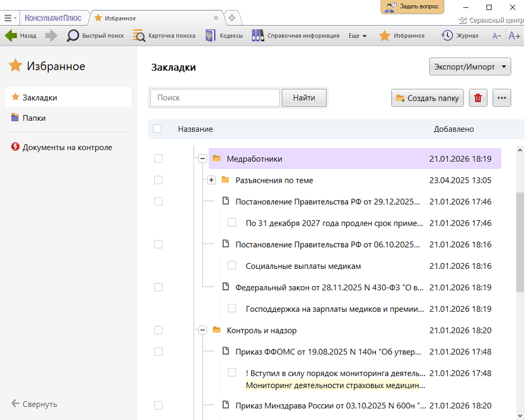The image size is (525, 420).
Task: Tick the checkbox for Медработники folder
Action: 159,159
